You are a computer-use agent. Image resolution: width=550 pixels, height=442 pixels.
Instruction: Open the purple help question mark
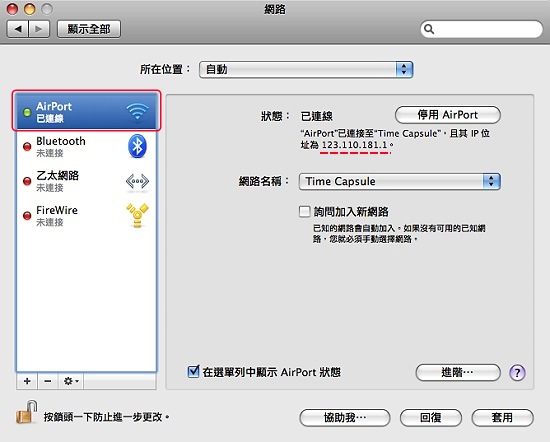[x=517, y=372]
